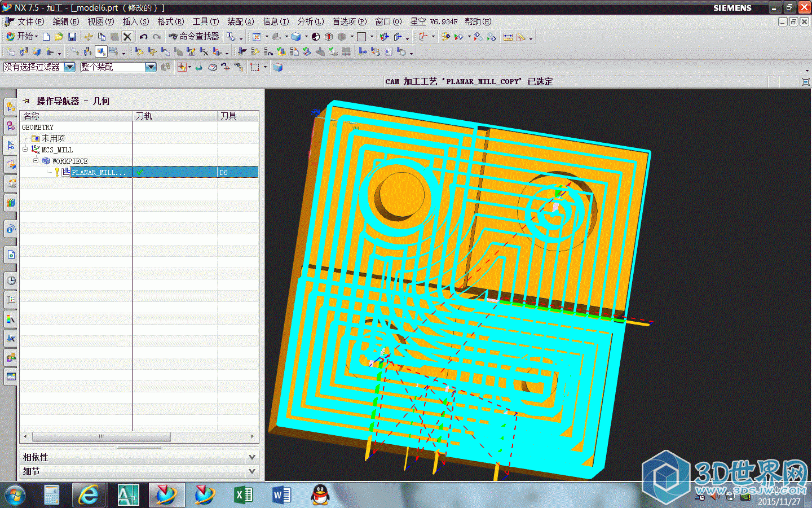The width and height of the screenshot is (812, 508).
Task: Open Word from the taskbar
Action: coord(281,495)
